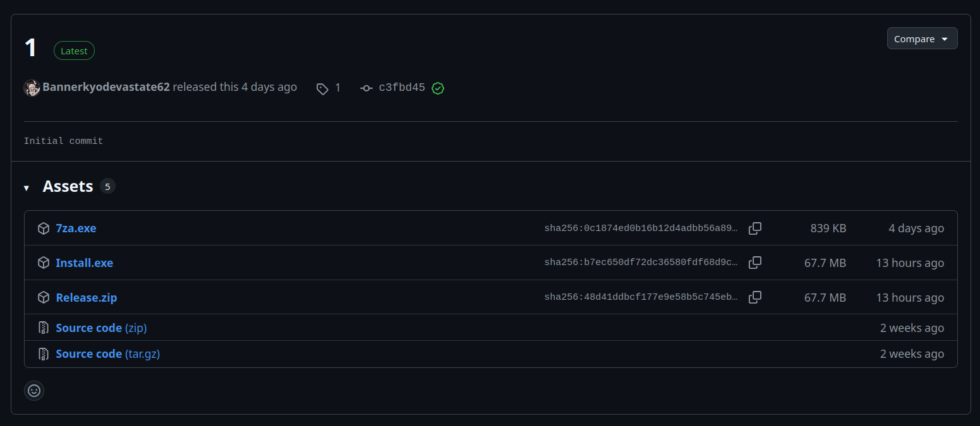Click 13 hours ago timestamp for Install.exe
The width and height of the screenshot is (980, 426).
coord(910,263)
